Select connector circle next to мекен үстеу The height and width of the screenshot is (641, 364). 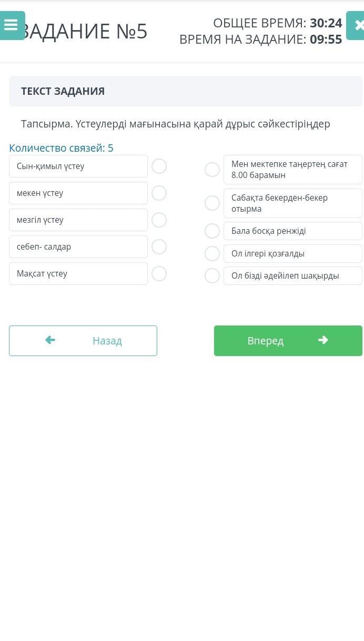point(159,193)
